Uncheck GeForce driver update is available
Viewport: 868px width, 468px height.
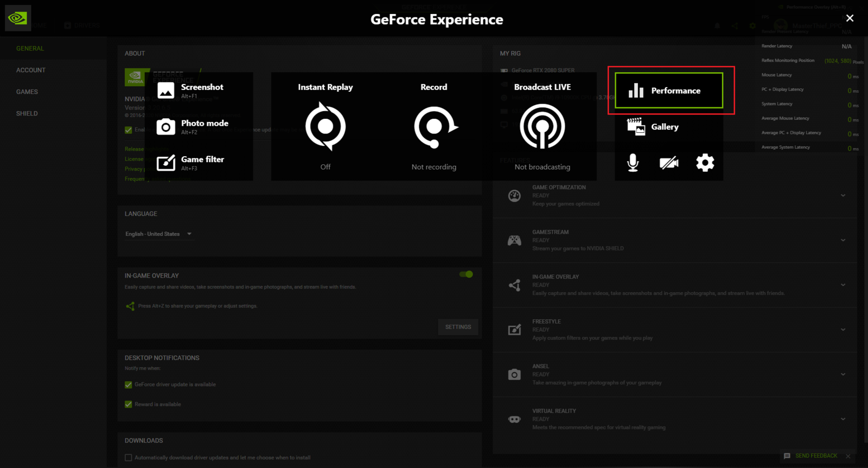129,385
